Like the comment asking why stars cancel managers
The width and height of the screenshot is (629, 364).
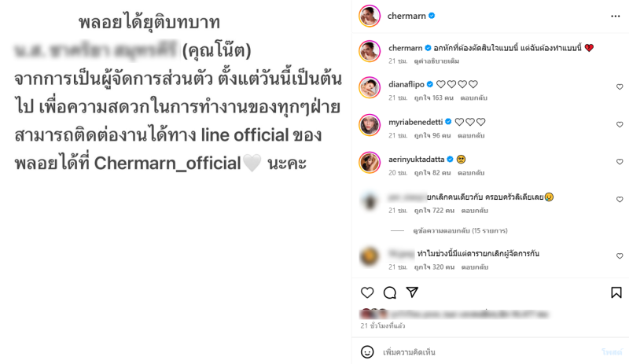[620, 256]
